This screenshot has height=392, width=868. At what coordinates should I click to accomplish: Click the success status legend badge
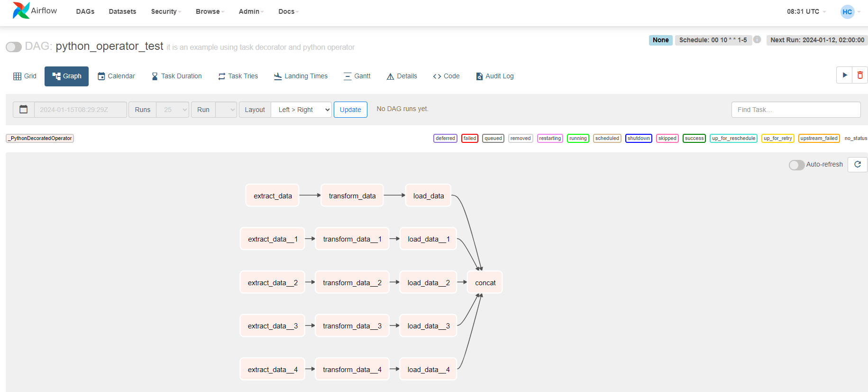(x=694, y=138)
